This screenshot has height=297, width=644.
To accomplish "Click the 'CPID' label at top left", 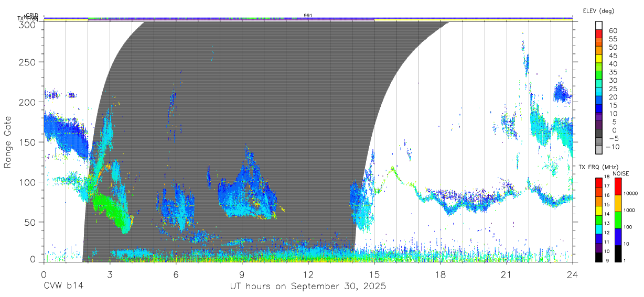I will click(32, 16).
